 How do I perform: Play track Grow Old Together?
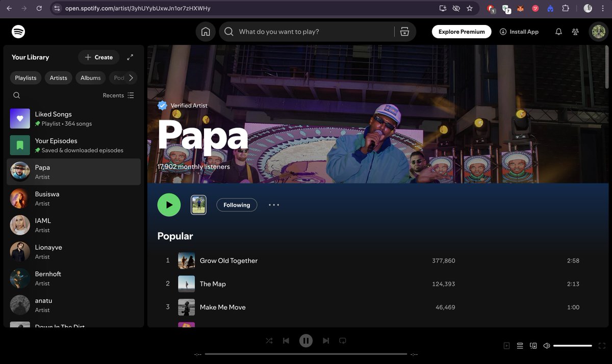[377, 261]
